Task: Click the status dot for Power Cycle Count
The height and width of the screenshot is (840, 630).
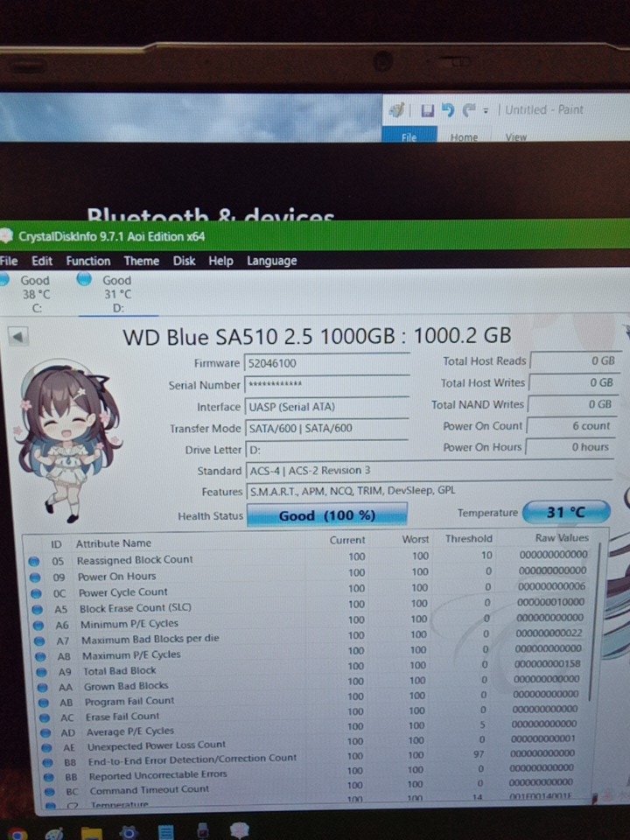Action: [x=37, y=593]
